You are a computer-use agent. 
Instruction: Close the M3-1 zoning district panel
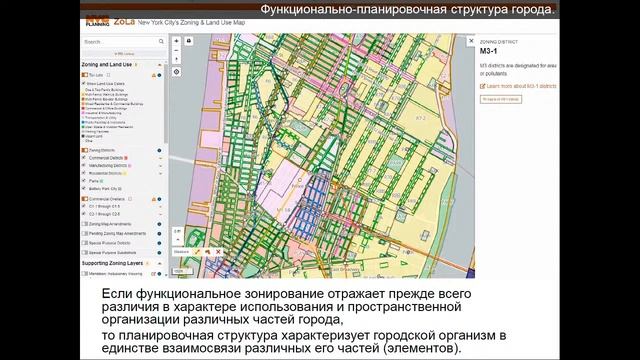pyautogui.click(x=471, y=41)
